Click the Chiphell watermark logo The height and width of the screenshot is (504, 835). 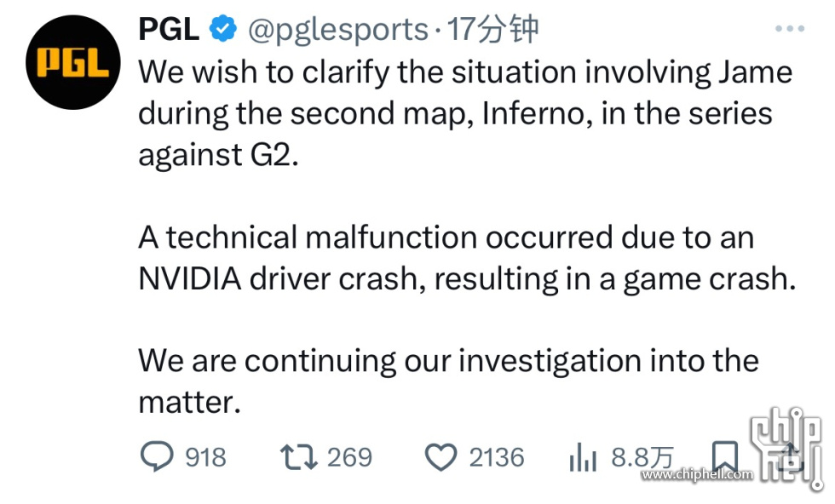(x=786, y=448)
